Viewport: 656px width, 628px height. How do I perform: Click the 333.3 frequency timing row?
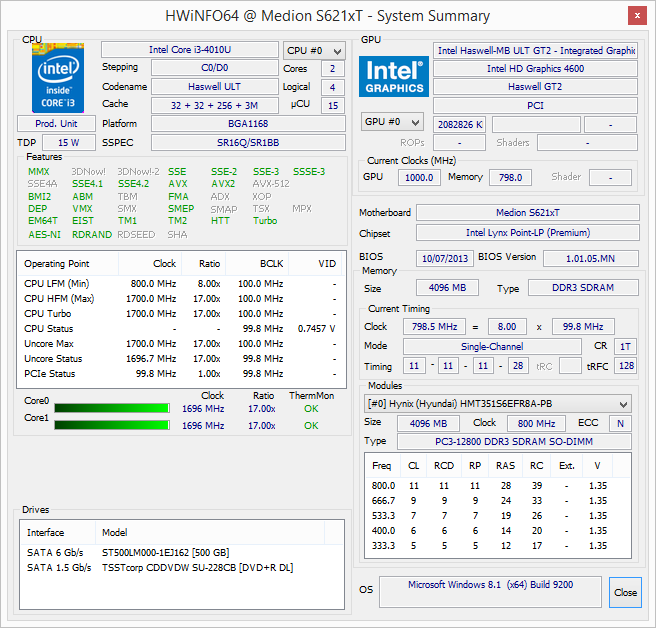click(x=497, y=546)
